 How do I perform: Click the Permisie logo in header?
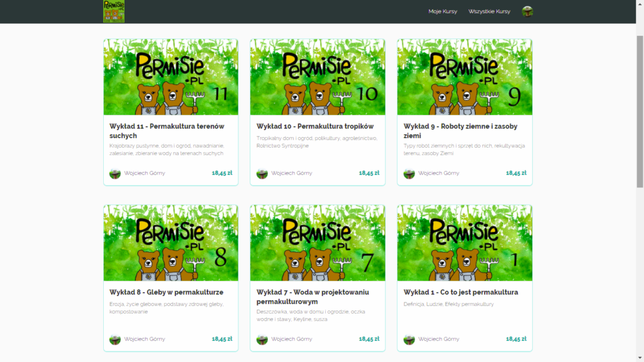coord(114,11)
